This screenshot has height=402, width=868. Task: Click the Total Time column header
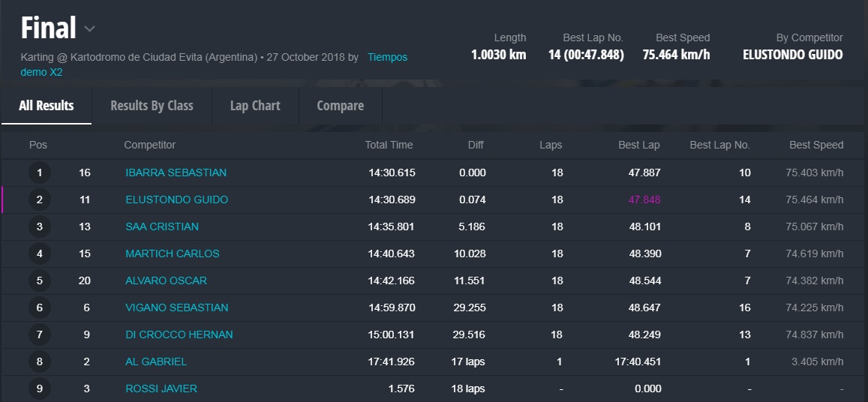tap(389, 145)
